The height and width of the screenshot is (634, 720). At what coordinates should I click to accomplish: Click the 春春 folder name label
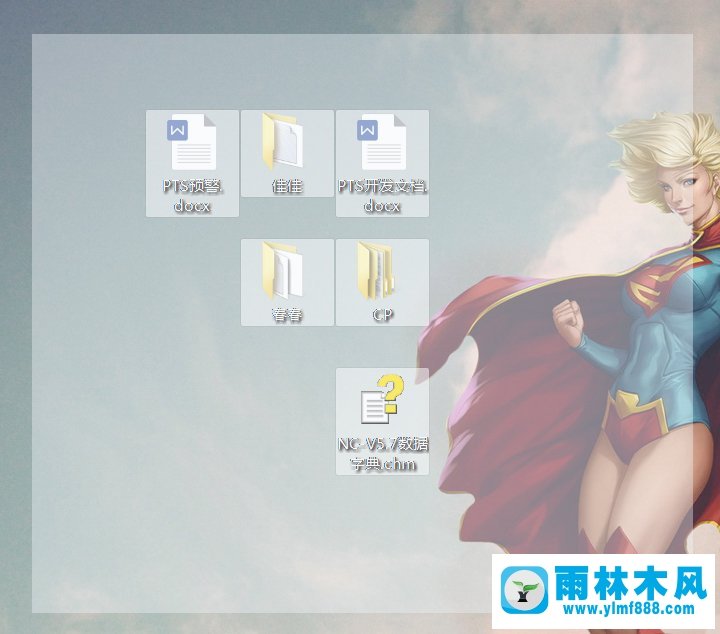(287, 315)
